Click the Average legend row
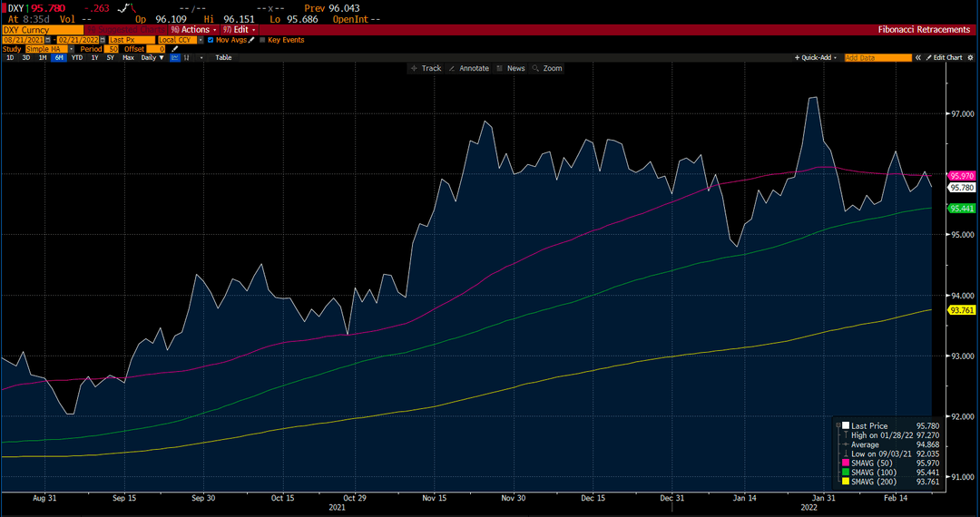Image resolution: width=980 pixels, height=517 pixels. [891, 444]
